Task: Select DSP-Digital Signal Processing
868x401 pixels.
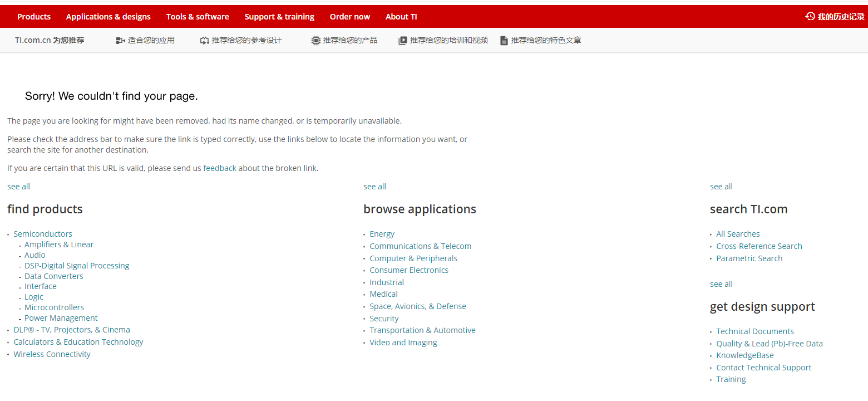Action: coord(77,266)
